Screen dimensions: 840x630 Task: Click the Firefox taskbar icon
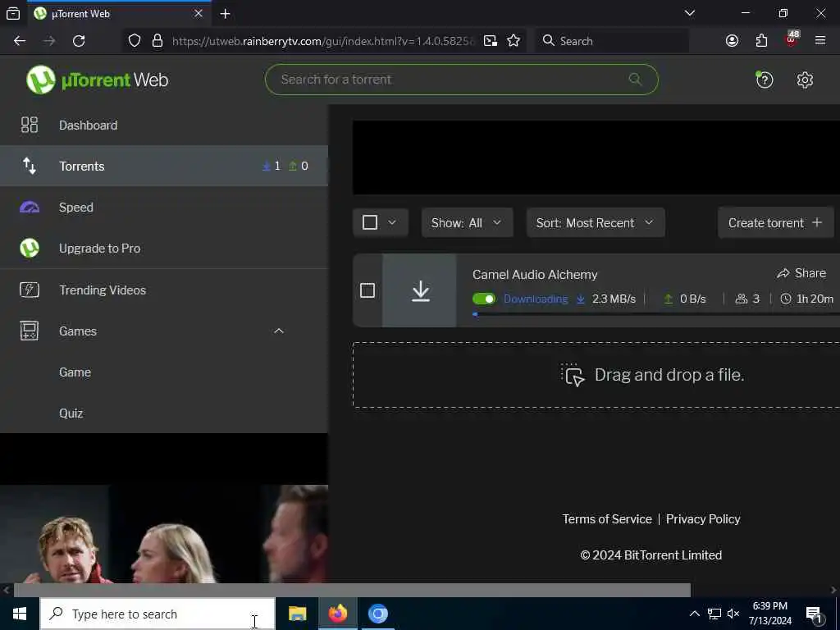click(337, 614)
